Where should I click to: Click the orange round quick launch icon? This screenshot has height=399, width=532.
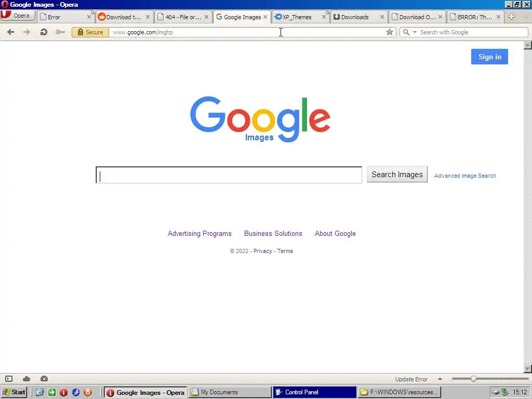point(87,392)
